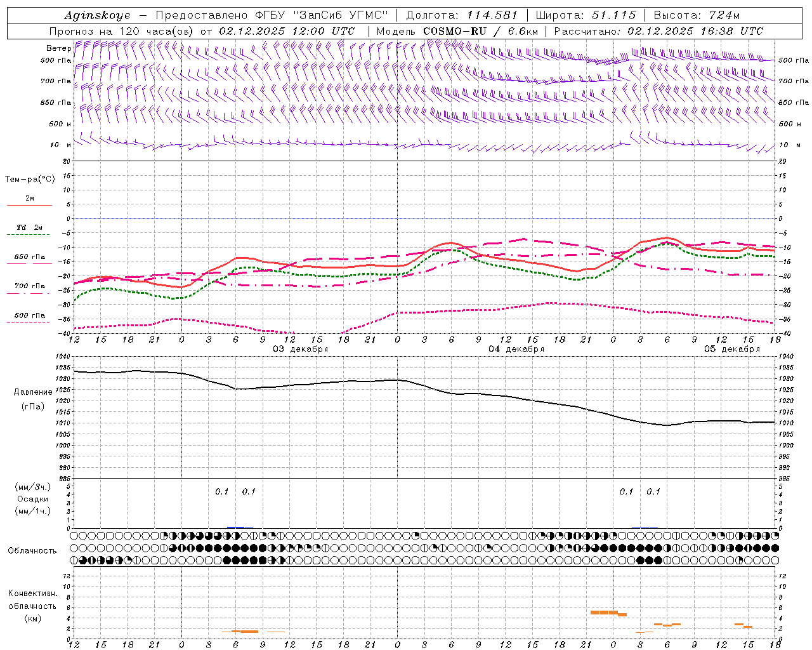Screen dimensions: 812x650
Task: Select the 850 гПа temperature legend entry
Action: [x=30, y=257]
